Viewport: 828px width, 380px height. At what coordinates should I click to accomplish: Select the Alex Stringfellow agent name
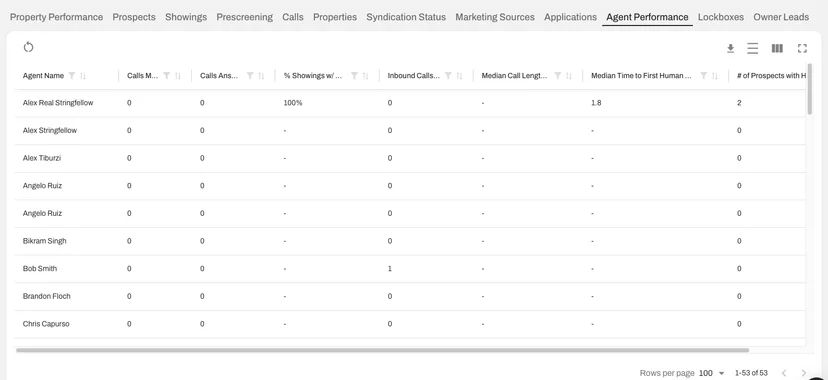[x=50, y=130]
